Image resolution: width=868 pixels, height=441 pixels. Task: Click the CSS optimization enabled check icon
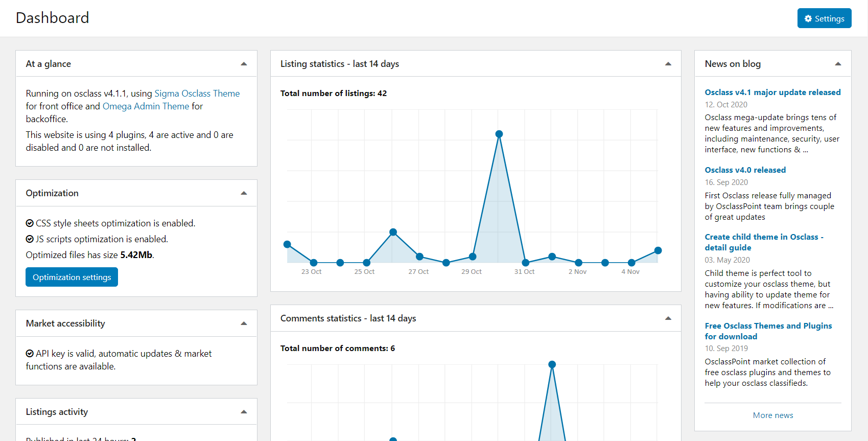pyautogui.click(x=30, y=223)
